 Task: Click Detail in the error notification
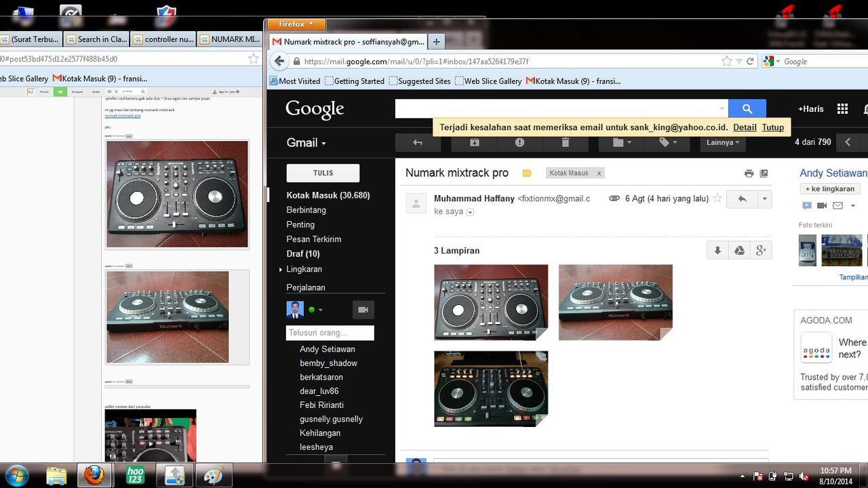coord(745,127)
